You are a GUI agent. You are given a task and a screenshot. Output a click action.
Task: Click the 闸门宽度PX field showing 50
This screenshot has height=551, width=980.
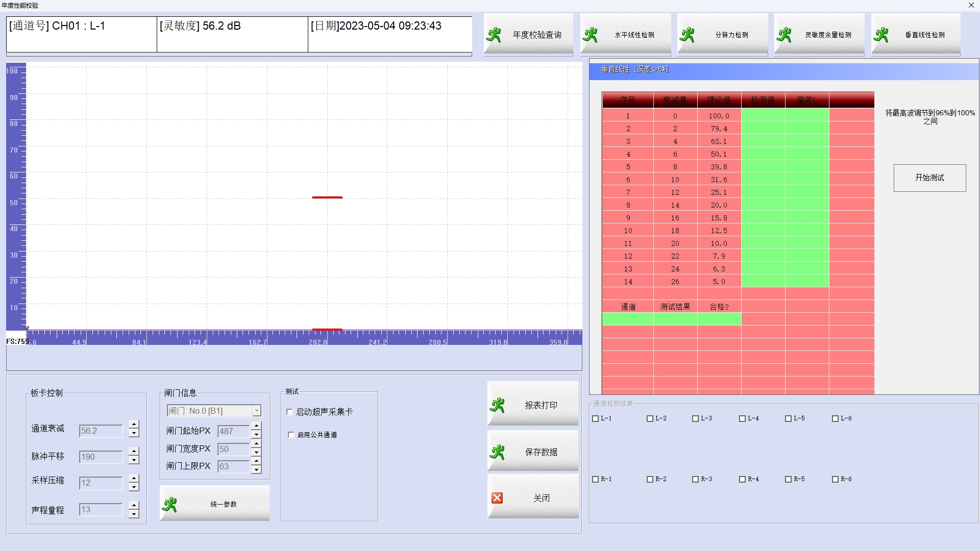pyautogui.click(x=233, y=449)
